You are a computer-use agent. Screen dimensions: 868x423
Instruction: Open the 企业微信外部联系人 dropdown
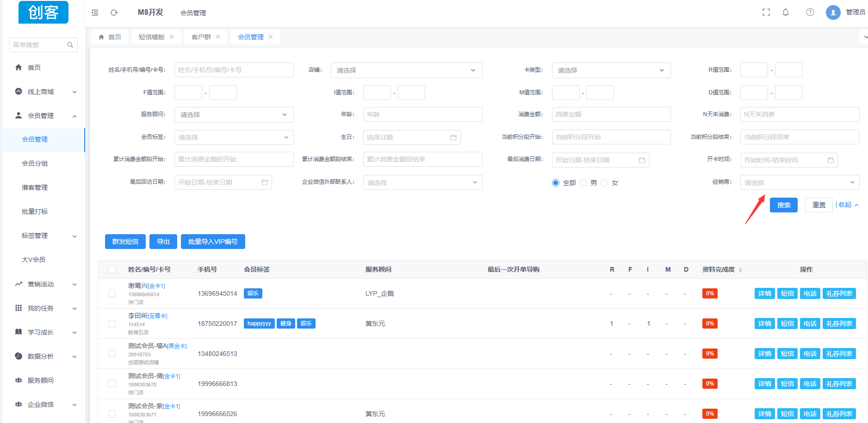[x=422, y=182]
